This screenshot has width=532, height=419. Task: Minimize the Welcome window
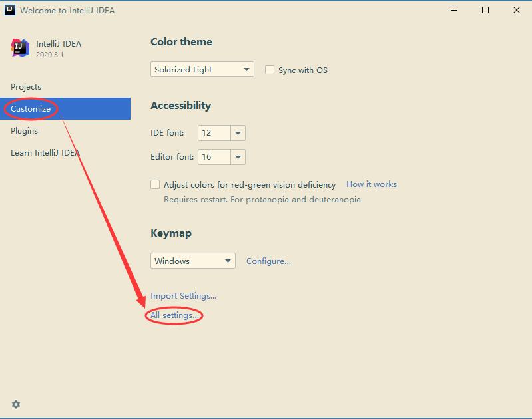pyautogui.click(x=454, y=10)
